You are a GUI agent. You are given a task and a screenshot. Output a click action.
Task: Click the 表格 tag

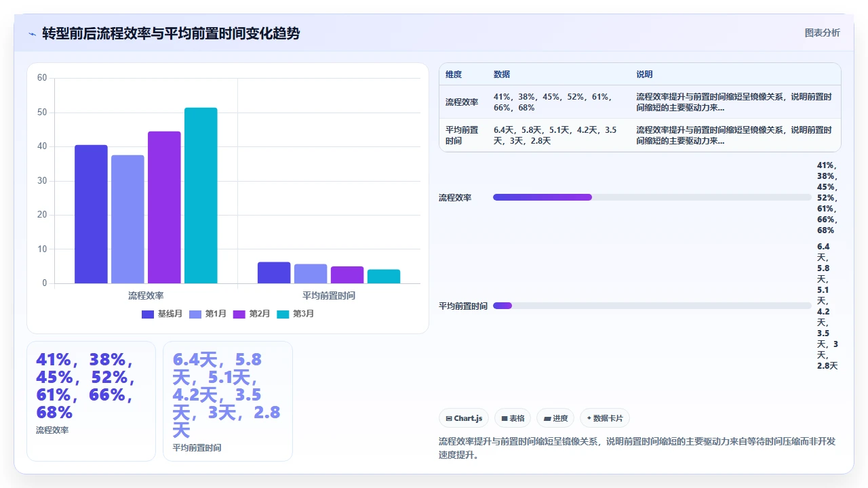pyautogui.click(x=513, y=418)
